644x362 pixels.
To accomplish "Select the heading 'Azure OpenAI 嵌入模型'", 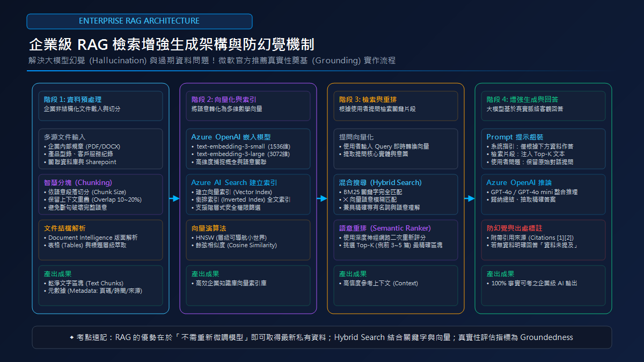I will (231, 137).
